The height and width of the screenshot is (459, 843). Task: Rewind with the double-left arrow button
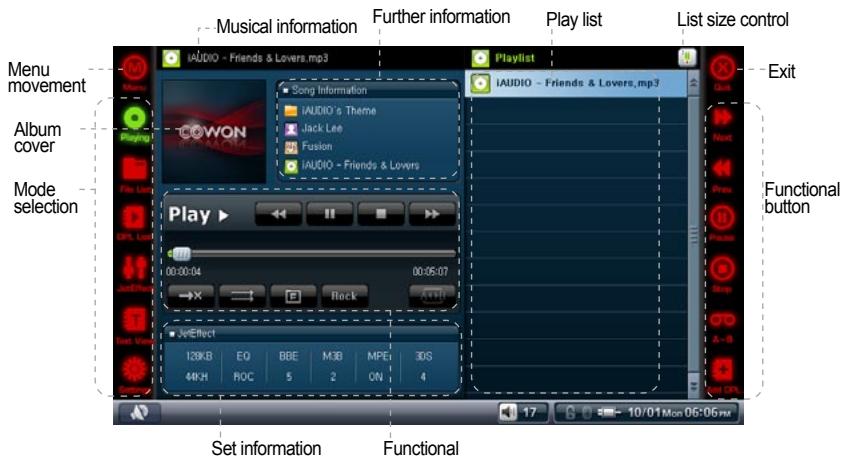point(278,214)
